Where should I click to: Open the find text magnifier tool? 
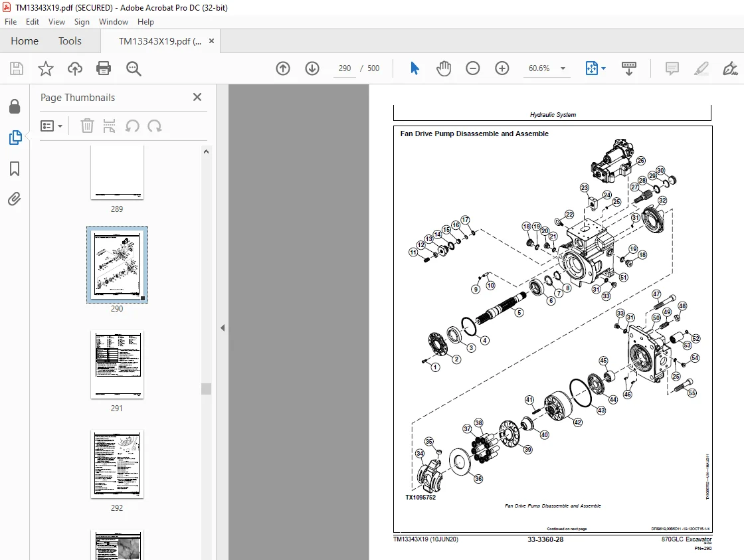point(134,68)
